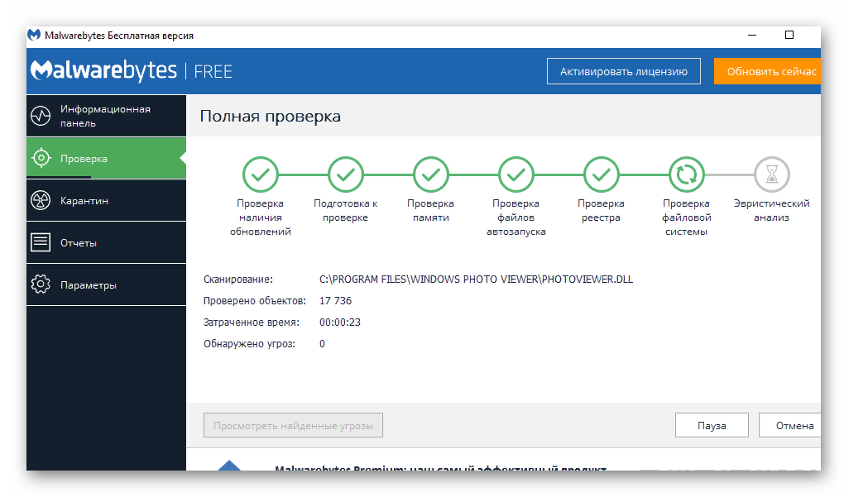868x497 pixels.
Task: Click the registry check completed checkmark
Action: pos(601,174)
